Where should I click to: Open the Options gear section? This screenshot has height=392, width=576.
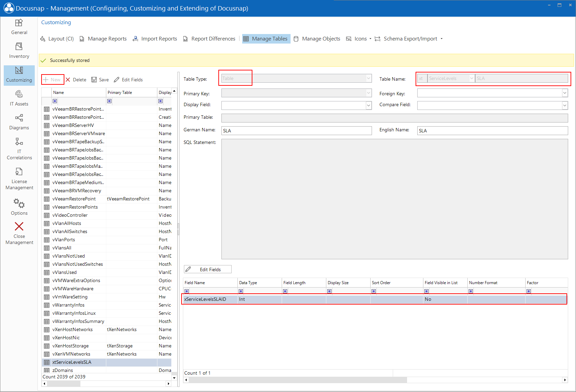[x=19, y=207]
